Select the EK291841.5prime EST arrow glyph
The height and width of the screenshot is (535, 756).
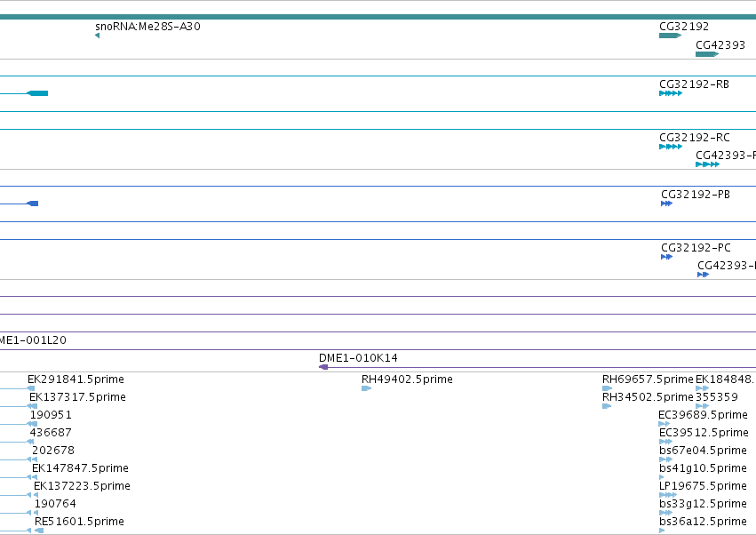click(x=31, y=388)
